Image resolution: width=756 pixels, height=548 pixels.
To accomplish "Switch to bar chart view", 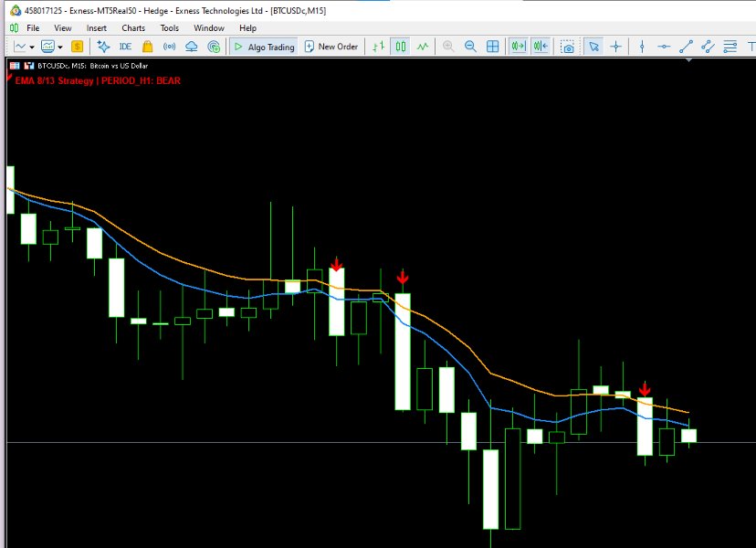I will [x=379, y=47].
